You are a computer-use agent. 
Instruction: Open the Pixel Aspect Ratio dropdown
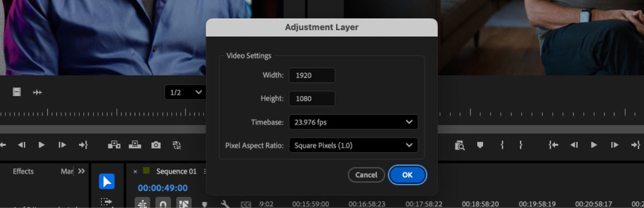(353, 145)
